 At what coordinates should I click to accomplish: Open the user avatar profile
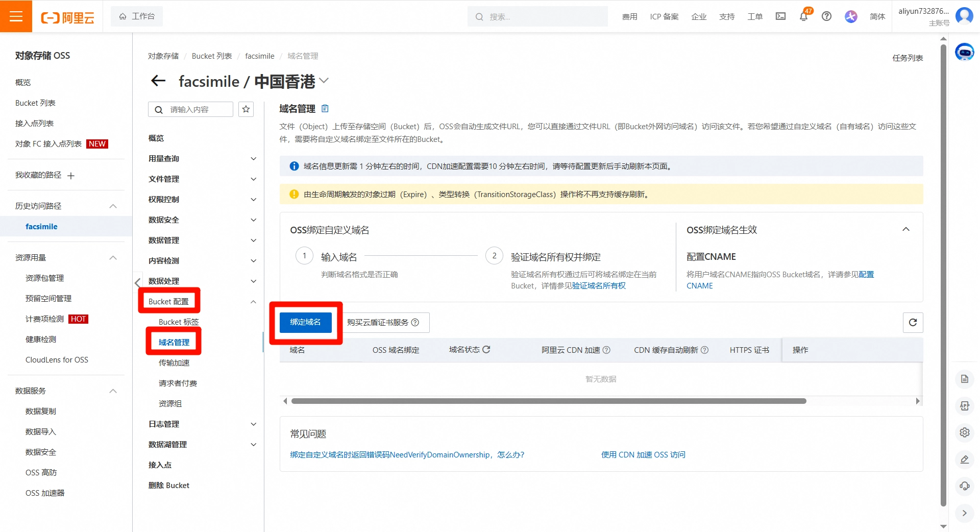coord(964,16)
